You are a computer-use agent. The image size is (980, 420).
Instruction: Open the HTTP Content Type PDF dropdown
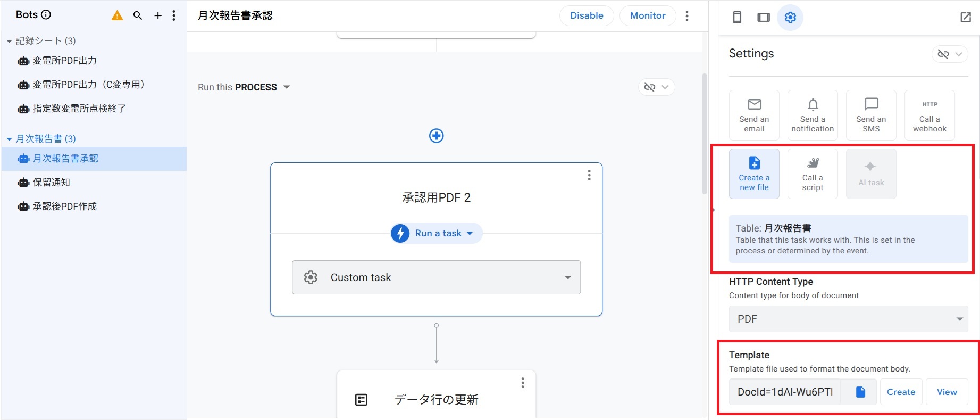tap(848, 319)
